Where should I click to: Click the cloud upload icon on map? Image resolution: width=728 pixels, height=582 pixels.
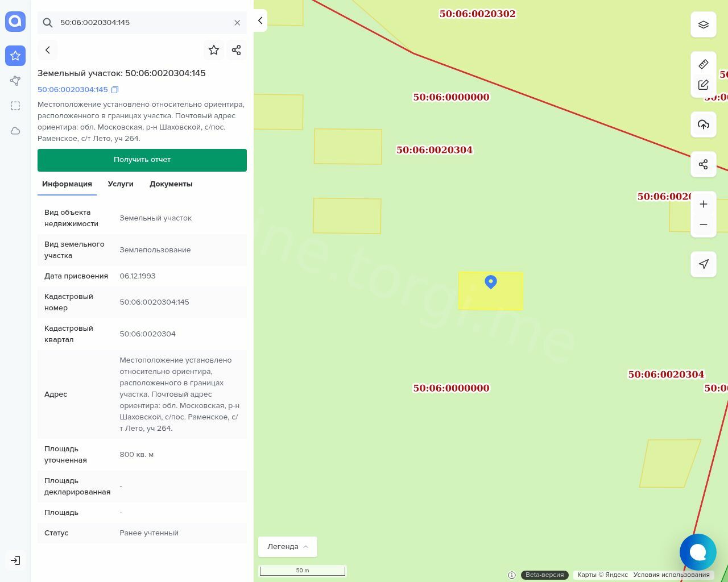[x=704, y=124]
